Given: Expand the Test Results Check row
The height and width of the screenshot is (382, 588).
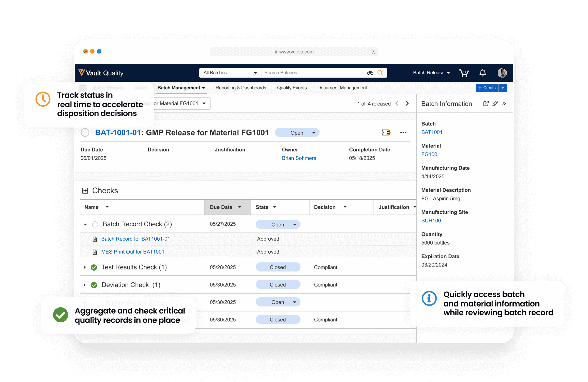Looking at the screenshot, I should [x=83, y=267].
